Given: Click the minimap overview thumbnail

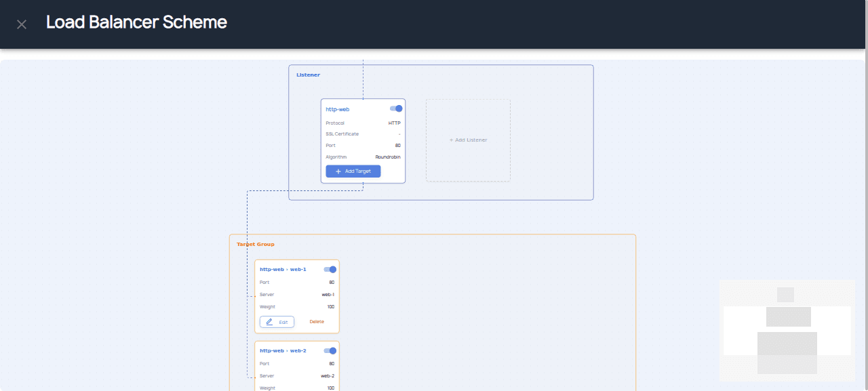Looking at the screenshot, I should 787,331.
